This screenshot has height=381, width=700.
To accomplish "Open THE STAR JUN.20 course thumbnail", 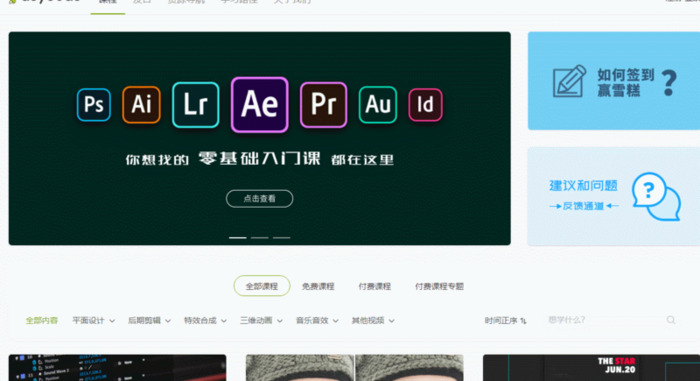I will click(x=592, y=368).
